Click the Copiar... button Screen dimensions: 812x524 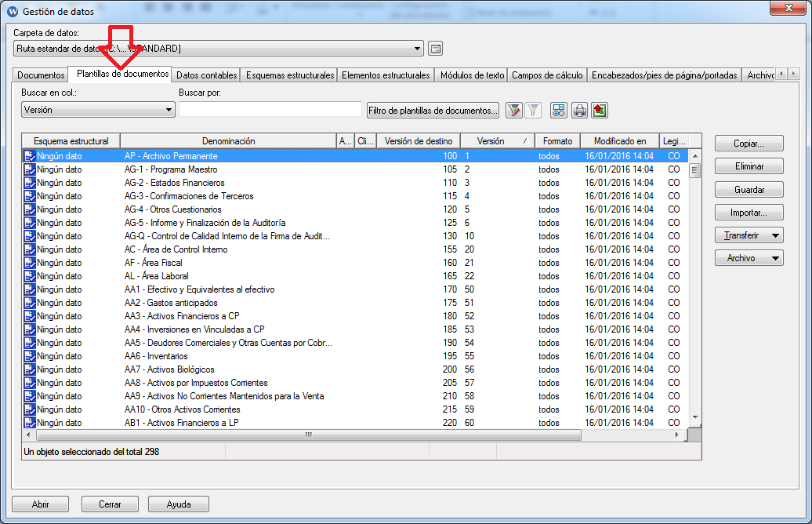[x=749, y=144]
